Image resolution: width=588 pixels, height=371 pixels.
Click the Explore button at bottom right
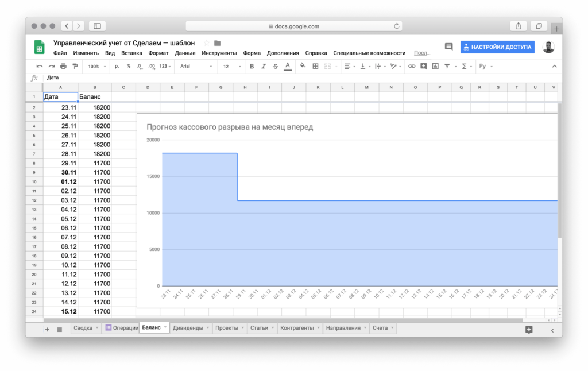click(529, 330)
